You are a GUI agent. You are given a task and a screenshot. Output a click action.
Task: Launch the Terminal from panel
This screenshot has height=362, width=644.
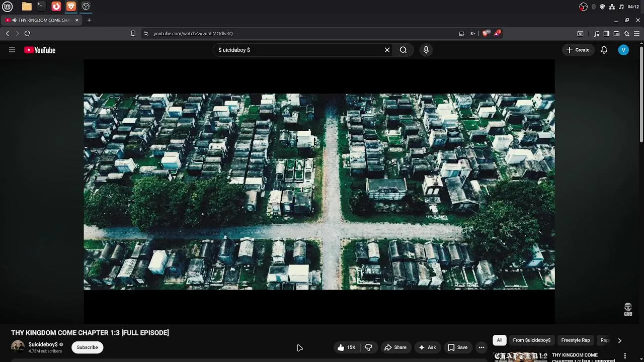(x=41, y=7)
